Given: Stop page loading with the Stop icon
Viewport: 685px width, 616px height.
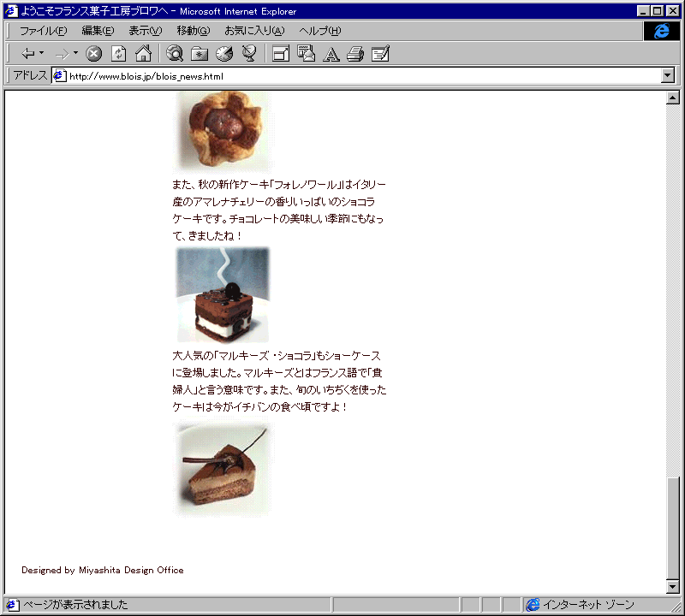Looking at the screenshot, I should (93, 54).
